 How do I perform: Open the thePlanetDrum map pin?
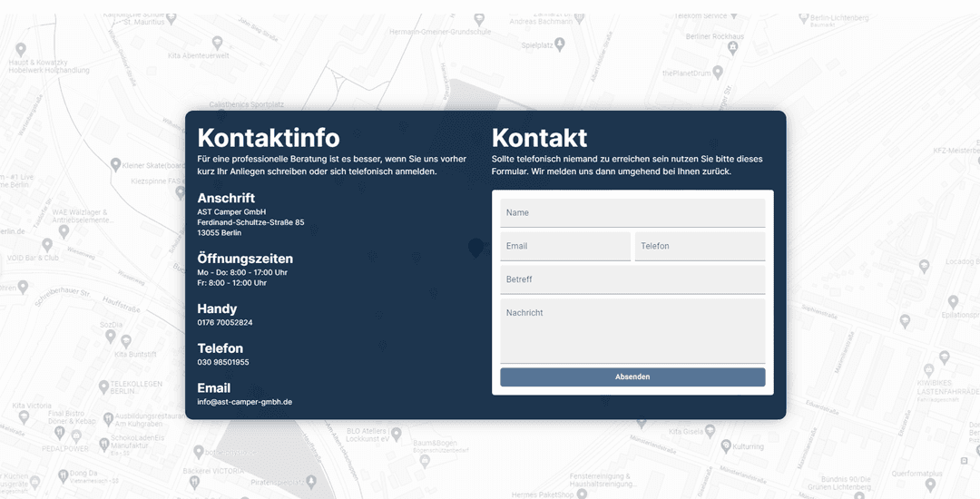pyautogui.click(x=717, y=73)
